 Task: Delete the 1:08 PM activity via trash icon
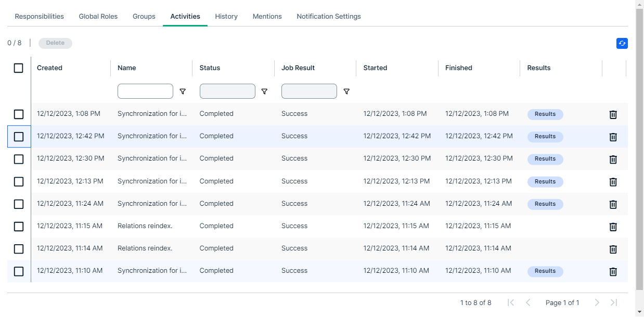(x=613, y=114)
